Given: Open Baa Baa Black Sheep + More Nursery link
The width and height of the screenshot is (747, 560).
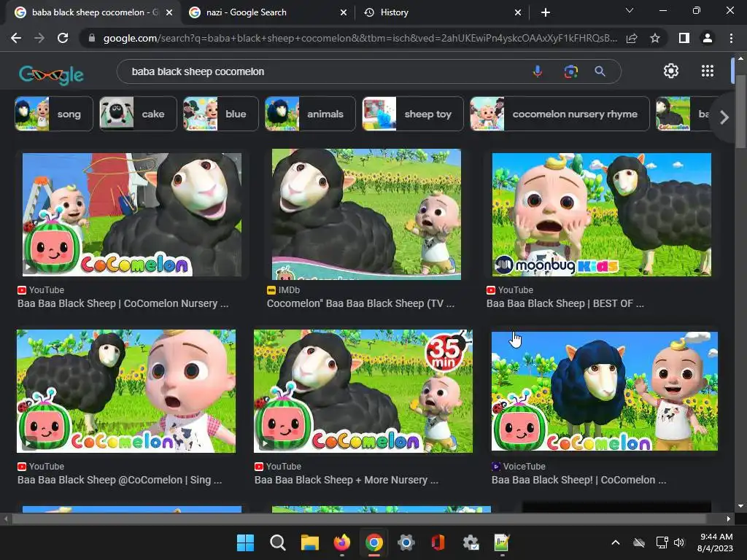Looking at the screenshot, I should click(347, 480).
